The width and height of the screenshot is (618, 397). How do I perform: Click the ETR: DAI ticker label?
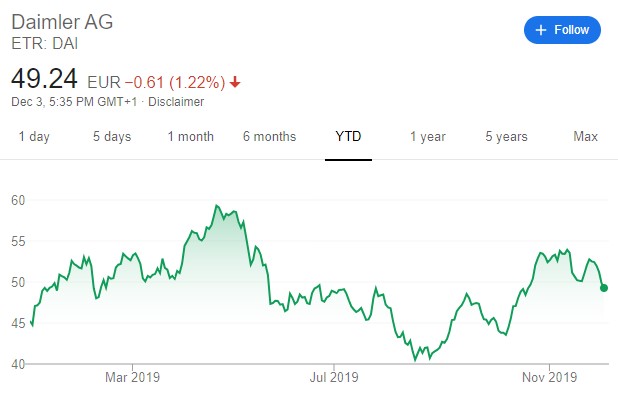click(45, 43)
